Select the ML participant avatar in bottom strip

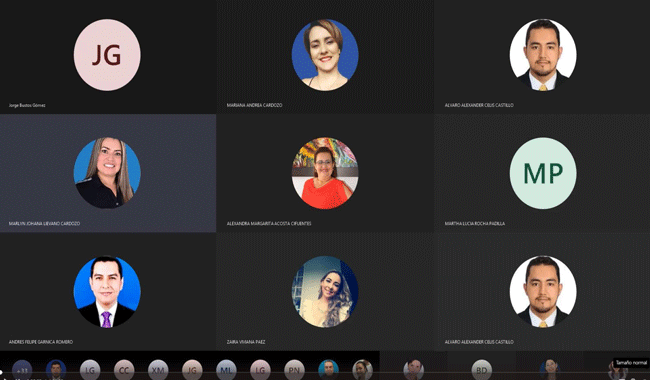coord(226,370)
